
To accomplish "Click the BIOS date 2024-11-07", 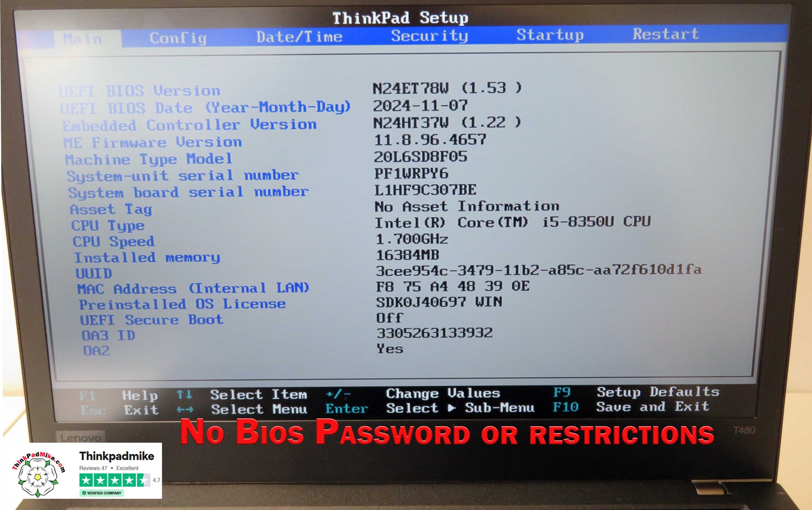I will 420,106.
